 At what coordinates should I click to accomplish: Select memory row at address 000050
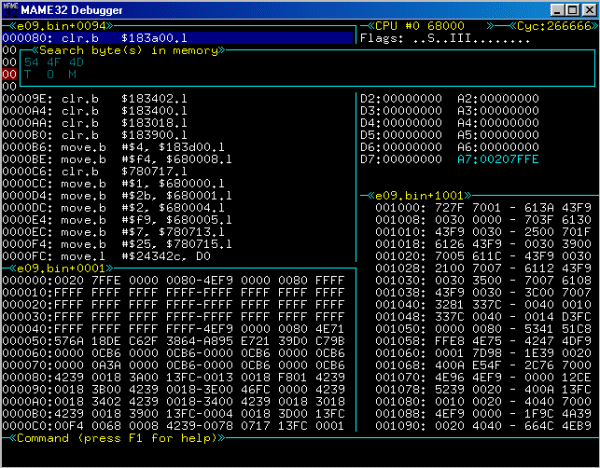(x=175, y=340)
